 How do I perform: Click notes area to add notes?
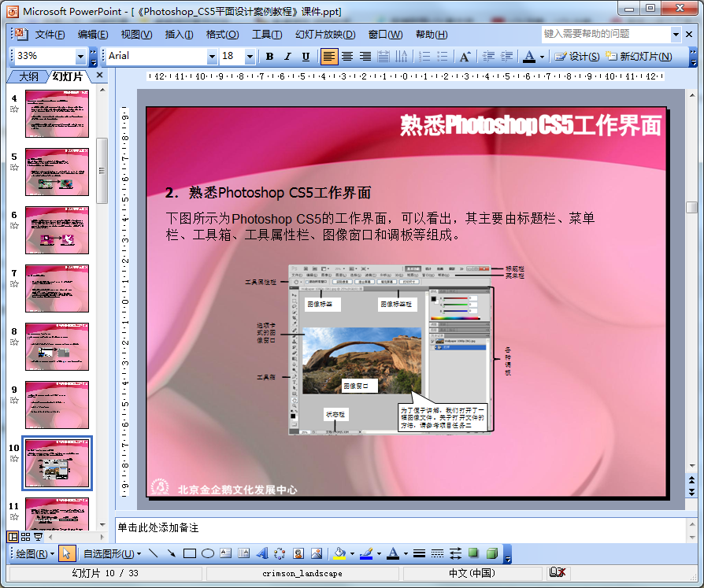coord(399,530)
